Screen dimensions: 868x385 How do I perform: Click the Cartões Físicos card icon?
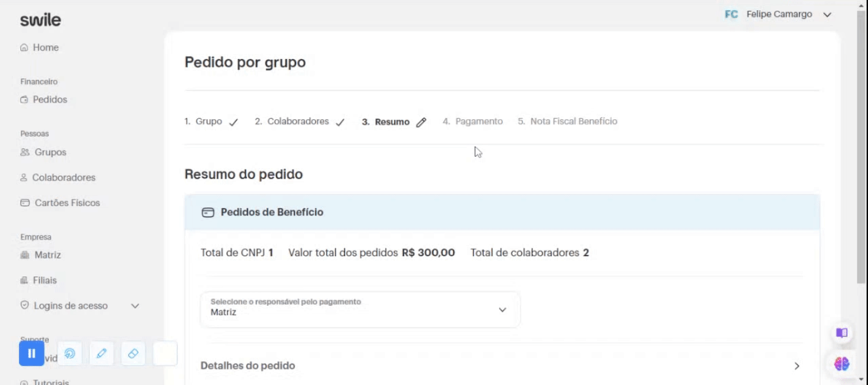[x=24, y=203]
